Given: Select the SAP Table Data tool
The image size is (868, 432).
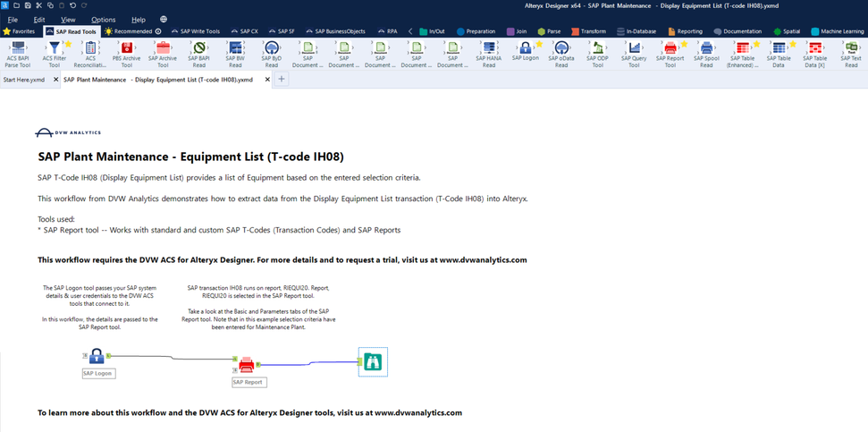Looking at the screenshot, I should pyautogui.click(x=779, y=55).
